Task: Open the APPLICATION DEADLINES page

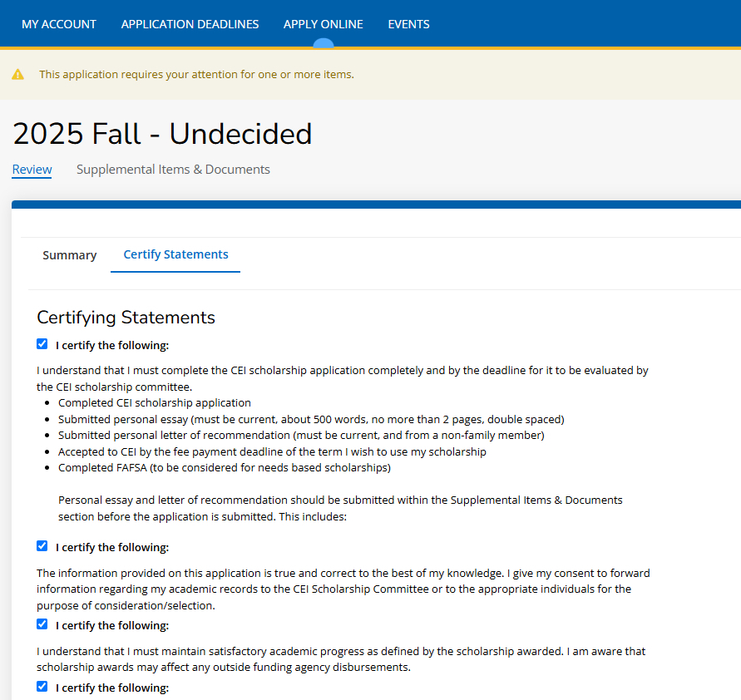Action: [190, 23]
